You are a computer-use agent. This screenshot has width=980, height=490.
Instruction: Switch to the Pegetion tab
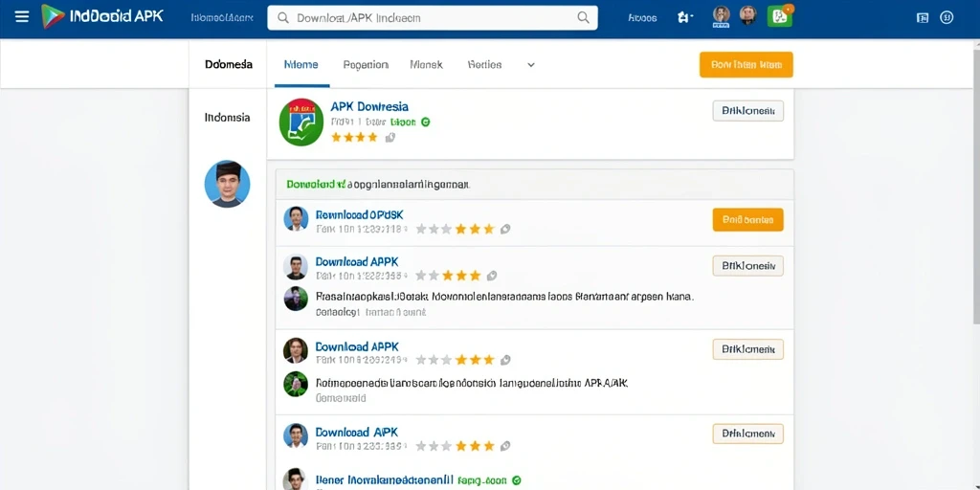pyautogui.click(x=366, y=64)
